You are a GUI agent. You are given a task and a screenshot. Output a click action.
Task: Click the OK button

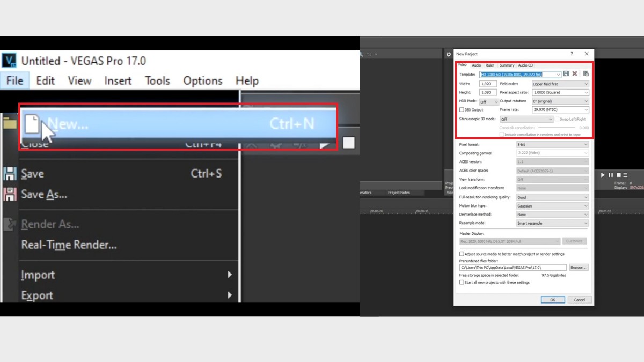(x=553, y=300)
